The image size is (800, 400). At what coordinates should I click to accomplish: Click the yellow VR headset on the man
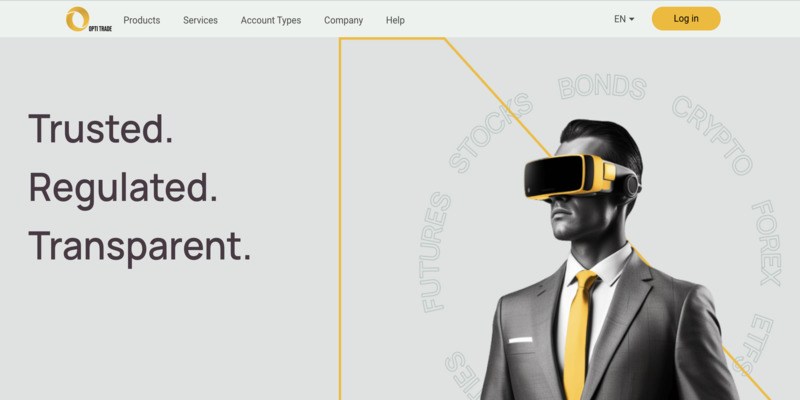pos(581,177)
